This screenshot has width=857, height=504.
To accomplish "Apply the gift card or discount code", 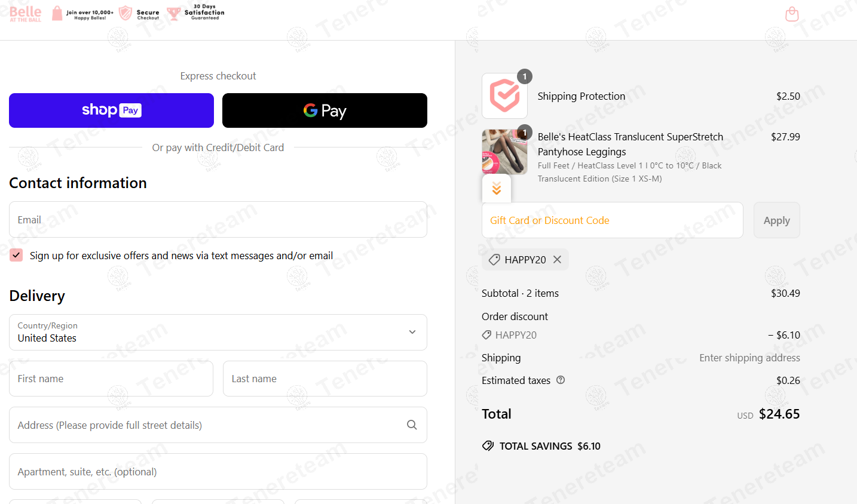I will click(776, 220).
